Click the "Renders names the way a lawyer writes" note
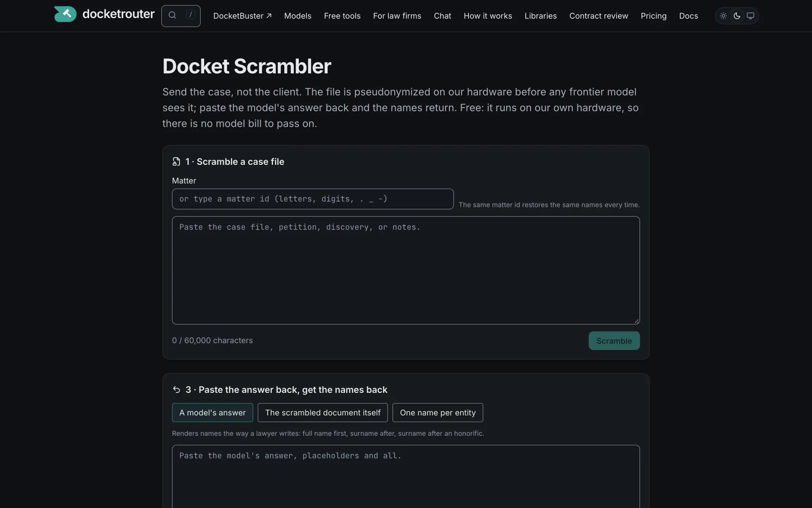This screenshot has width=812, height=508. (328, 433)
